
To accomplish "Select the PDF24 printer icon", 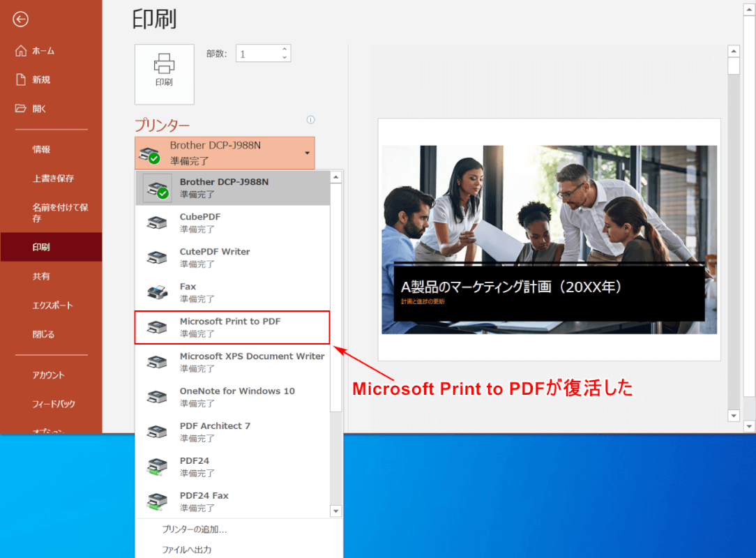I will pos(156,466).
